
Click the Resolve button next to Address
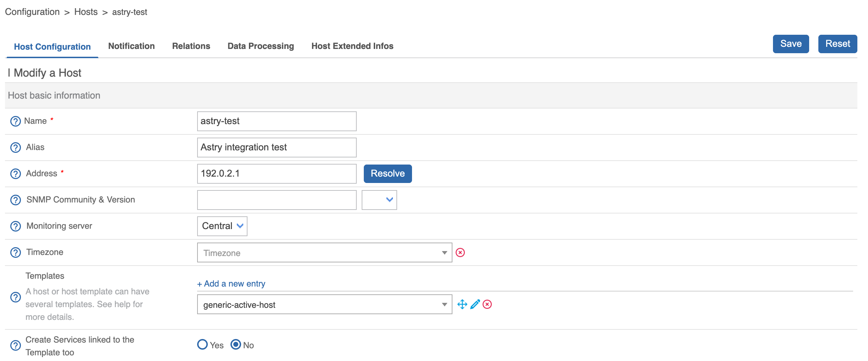coord(388,174)
